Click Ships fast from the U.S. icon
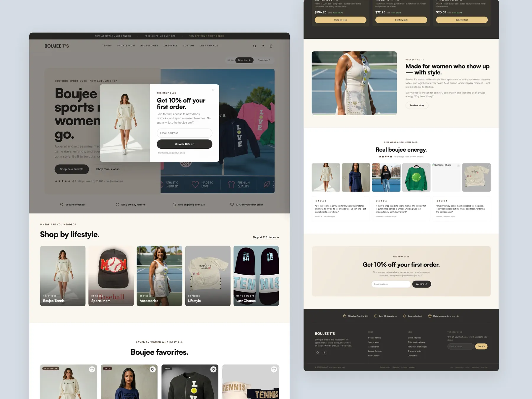This screenshot has width=532, height=399. pos(345,316)
